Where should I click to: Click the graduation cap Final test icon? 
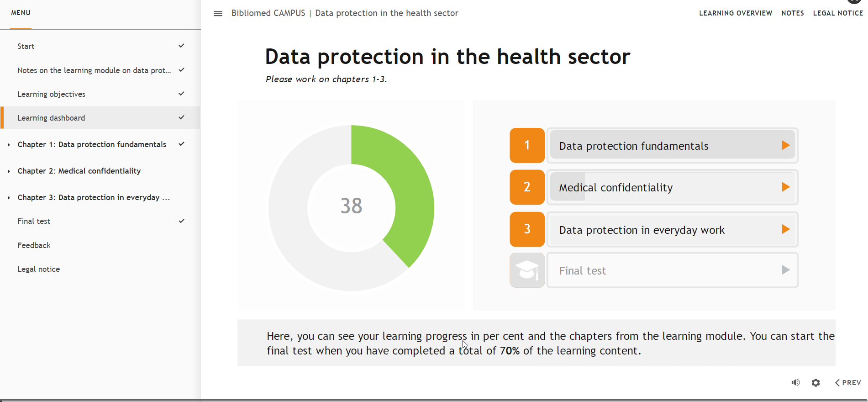click(527, 270)
